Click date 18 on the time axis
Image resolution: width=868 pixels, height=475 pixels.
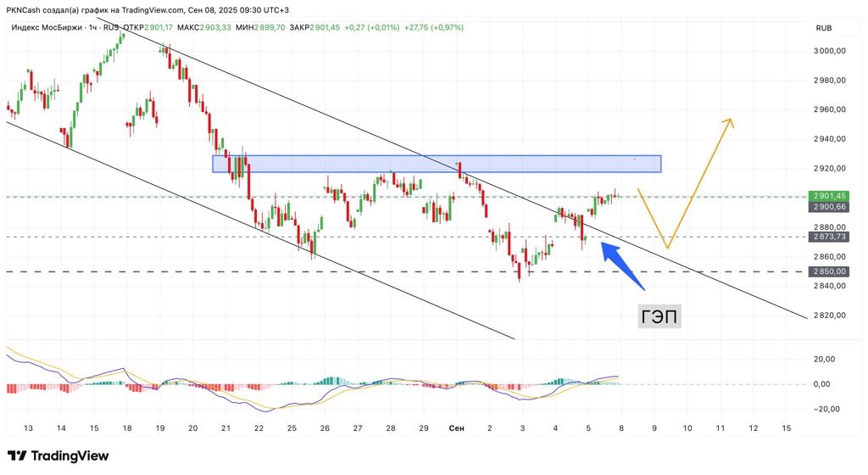(126, 428)
